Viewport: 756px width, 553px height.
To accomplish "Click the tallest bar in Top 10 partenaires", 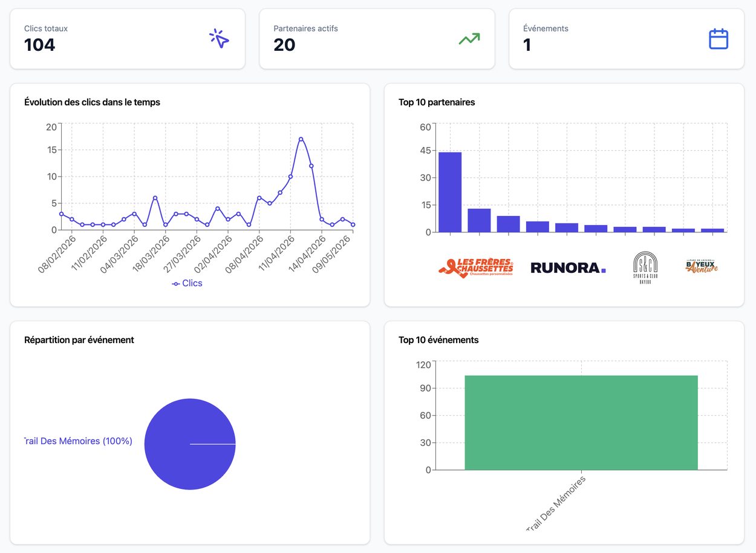I will [x=450, y=192].
